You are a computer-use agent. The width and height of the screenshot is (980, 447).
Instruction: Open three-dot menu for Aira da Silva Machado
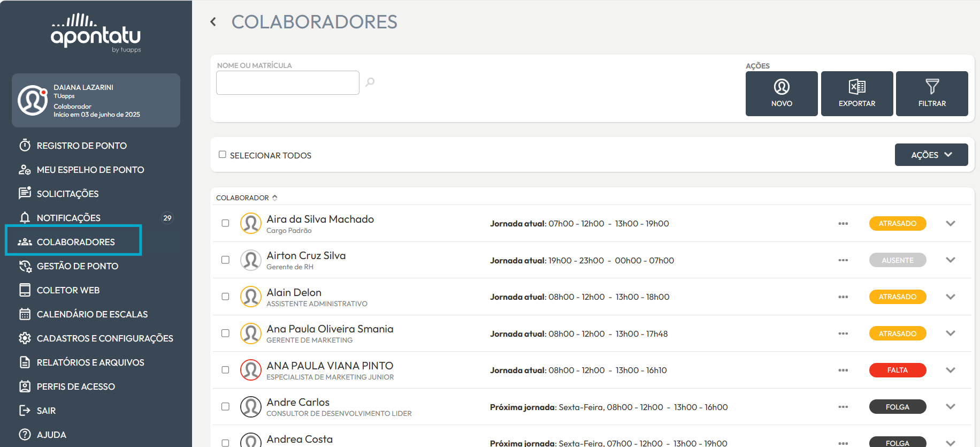coord(843,224)
